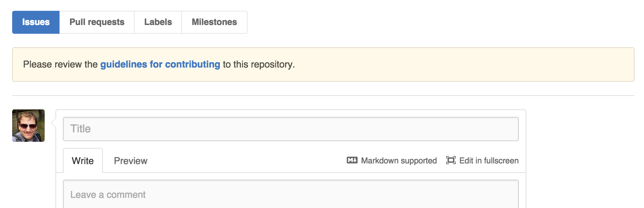Switch to the Issues tab
This screenshot has width=644, height=208.
click(36, 22)
